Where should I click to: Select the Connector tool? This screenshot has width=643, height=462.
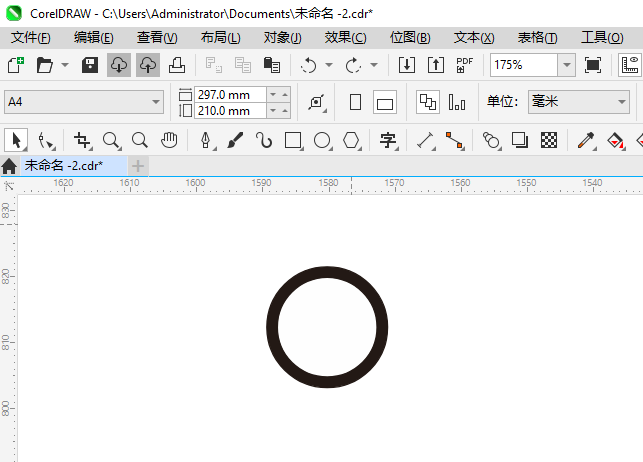click(x=455, y=141)
